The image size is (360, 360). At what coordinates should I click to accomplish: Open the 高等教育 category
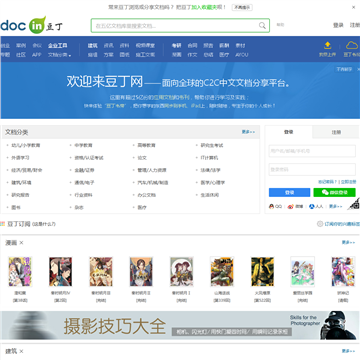point(146,145)
